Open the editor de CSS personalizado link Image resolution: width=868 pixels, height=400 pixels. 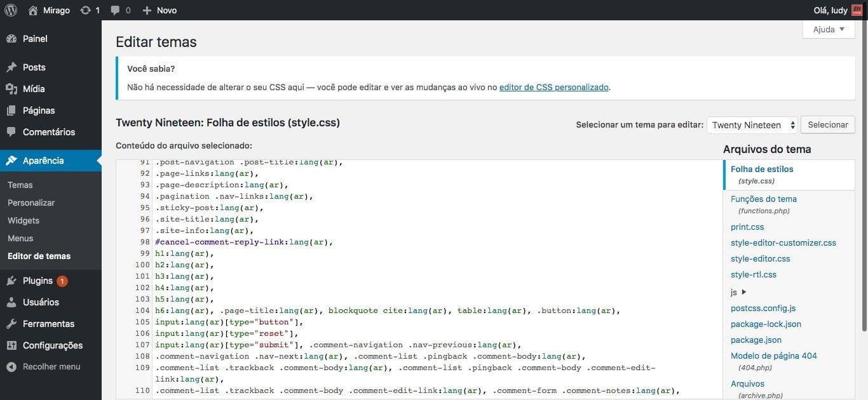pyautogui.click(x=554, y=88)
